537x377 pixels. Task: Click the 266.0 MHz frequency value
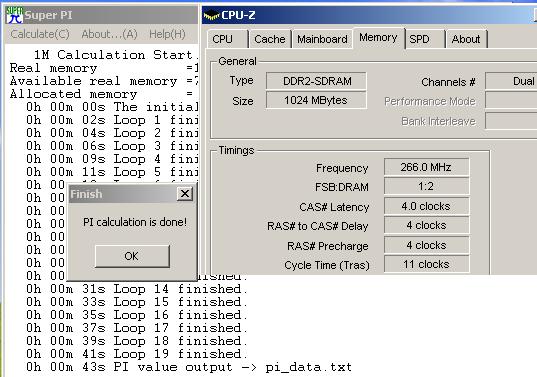(426, 167)
